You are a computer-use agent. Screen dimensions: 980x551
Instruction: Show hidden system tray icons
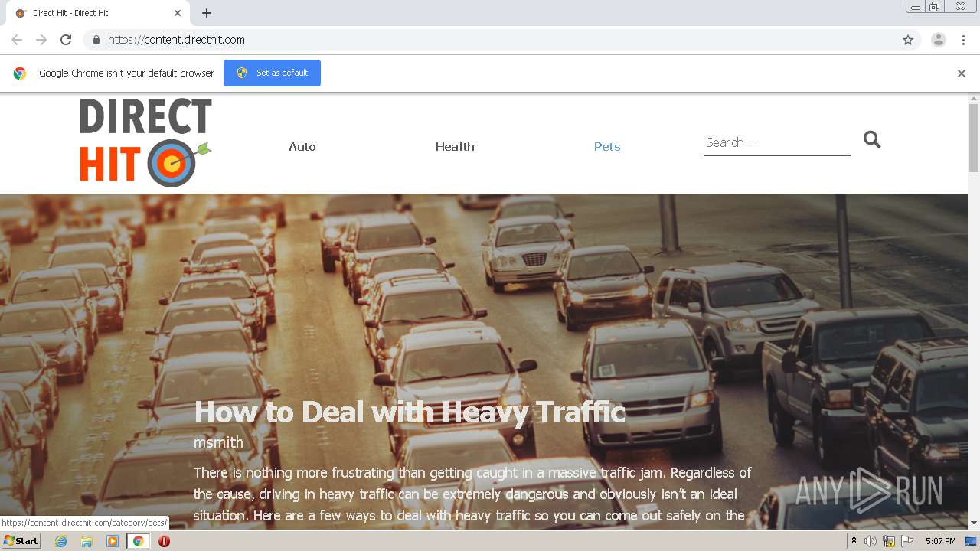tap(854, 541)
